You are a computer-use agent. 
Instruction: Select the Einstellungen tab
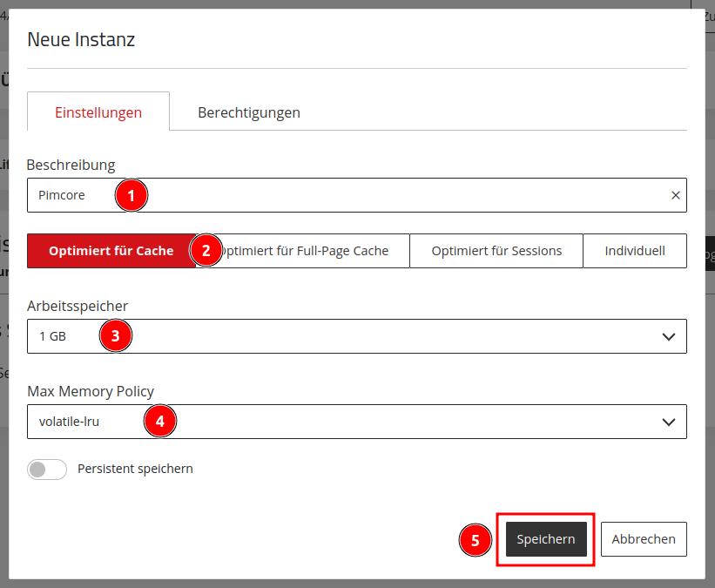pos(98,112)
